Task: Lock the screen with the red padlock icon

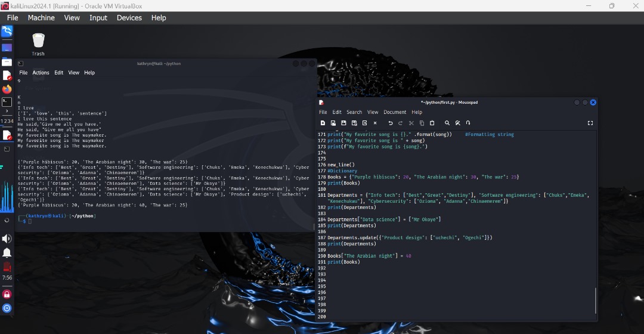Action: (x=7, y=294)
